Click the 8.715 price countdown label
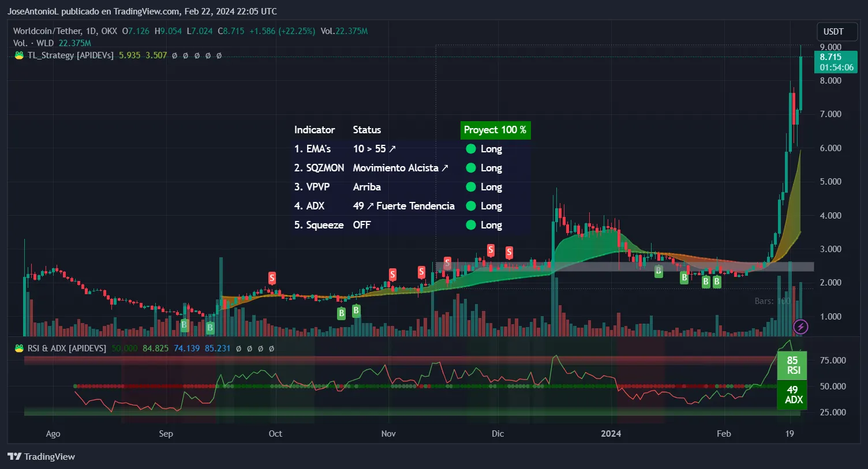This screenshot has width=868, height=469. pyautogui.click(x=836, y=61)
